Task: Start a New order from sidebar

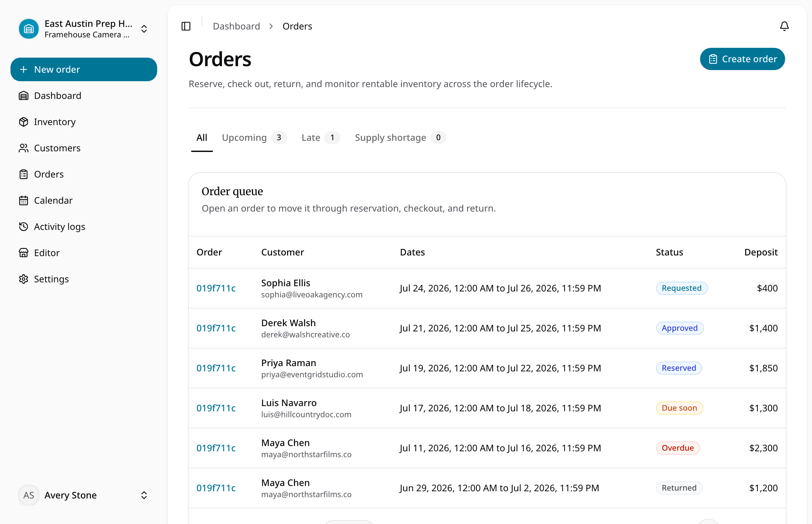Action: click(84, 69)
